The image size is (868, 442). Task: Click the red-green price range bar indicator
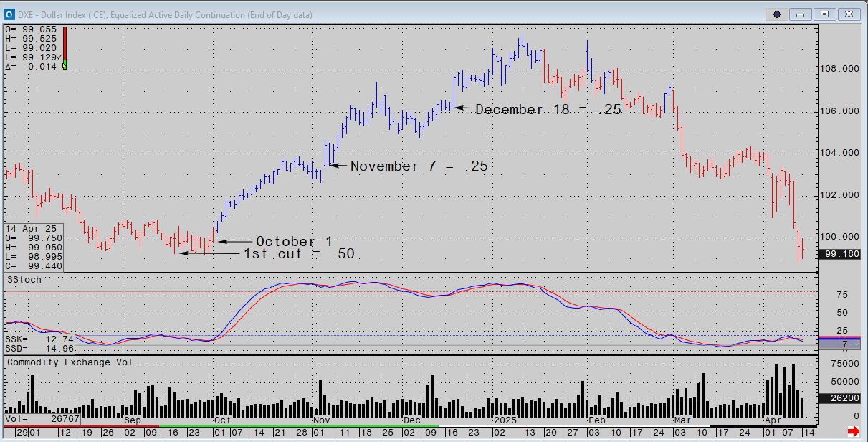65,47
